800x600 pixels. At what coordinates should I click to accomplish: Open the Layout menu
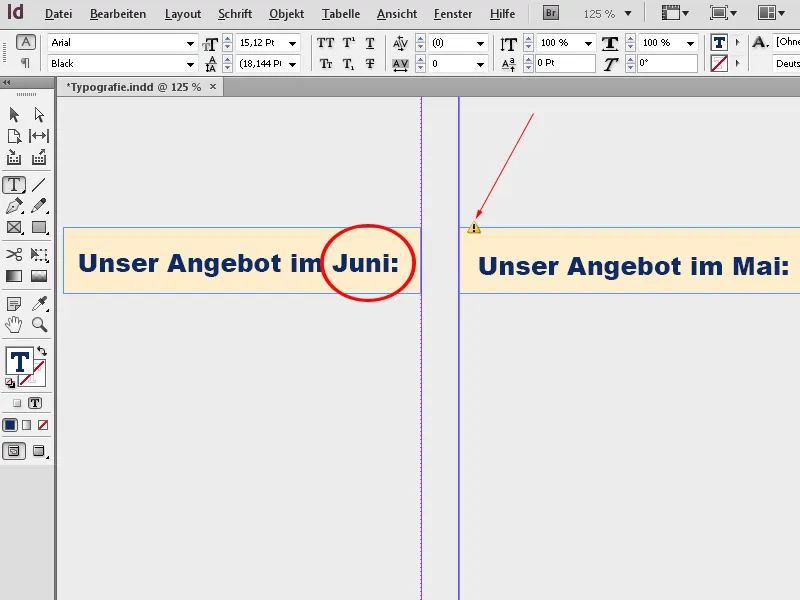[183, 14]
